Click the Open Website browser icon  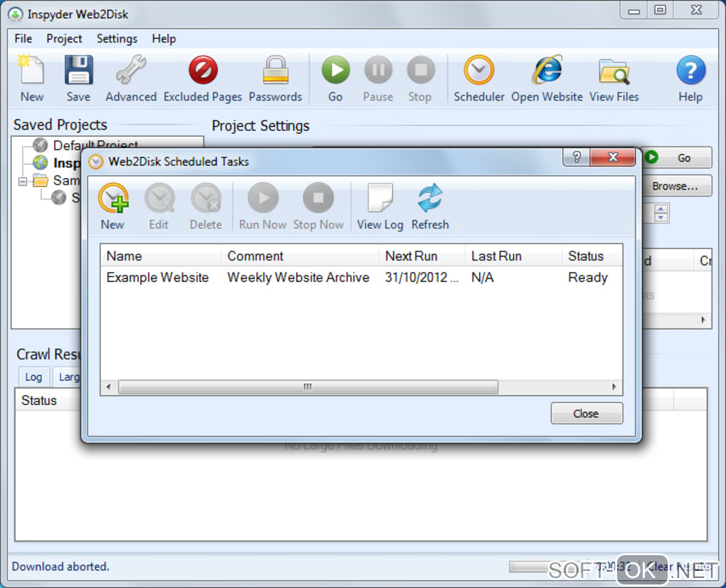[x=547, y=78]
